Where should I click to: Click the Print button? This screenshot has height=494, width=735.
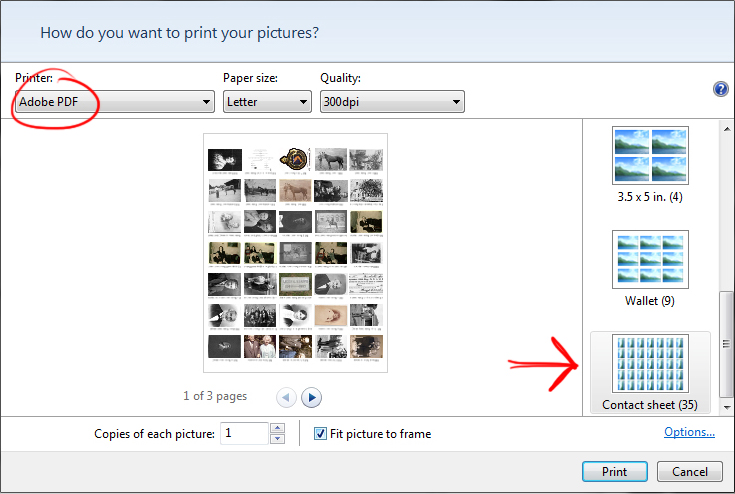615,472
